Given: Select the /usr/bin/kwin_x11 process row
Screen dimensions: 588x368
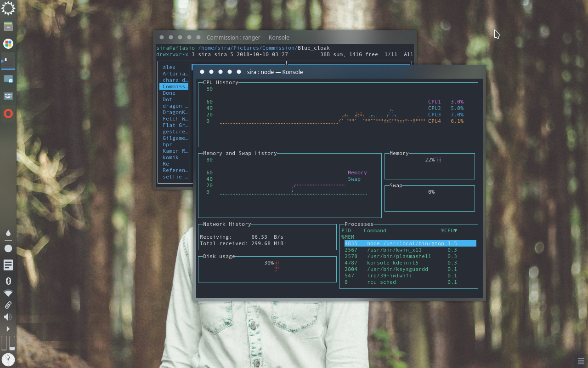Looking at the screenshot, I should click(x=410, y=250).
